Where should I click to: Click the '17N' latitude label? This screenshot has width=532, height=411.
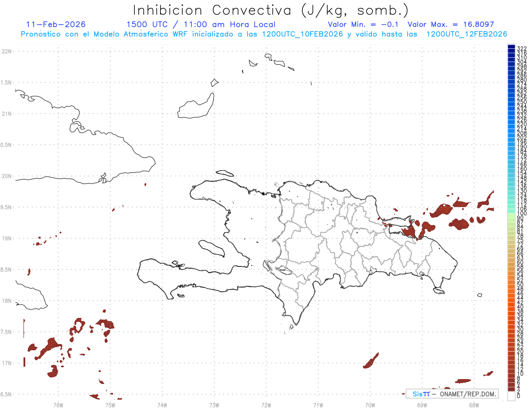point(7,363)
